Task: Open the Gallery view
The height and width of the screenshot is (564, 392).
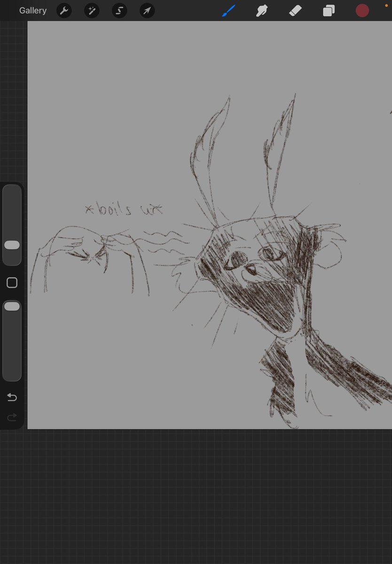Action: point(33,10)
